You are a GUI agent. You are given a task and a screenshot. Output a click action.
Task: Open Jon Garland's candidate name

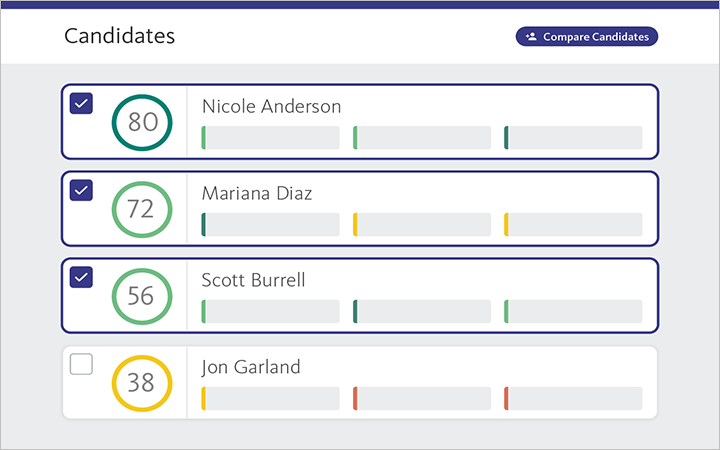pos(250,367)
